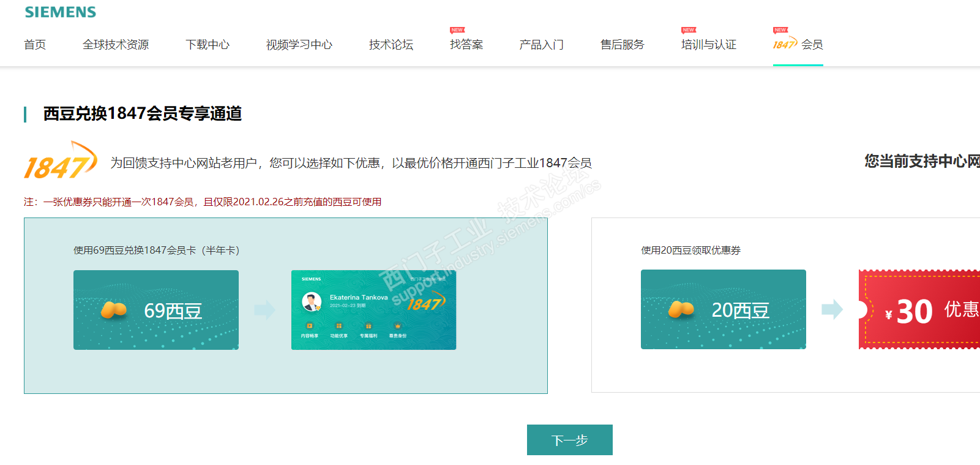Open 售后服务 in the navigation
This screenshot has height=465, width=980.
(x=623, y=45)
